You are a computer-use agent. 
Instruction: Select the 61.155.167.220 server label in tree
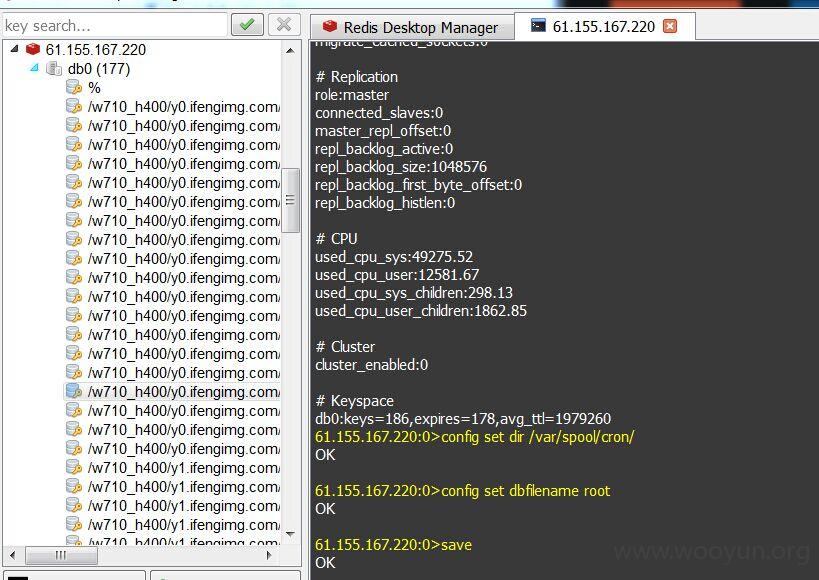(96, 50)
